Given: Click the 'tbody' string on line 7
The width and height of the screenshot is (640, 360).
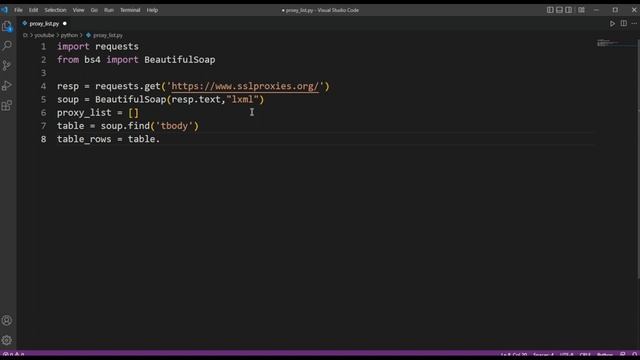Looking at the screenshot, I should click(x=174, y=126).
